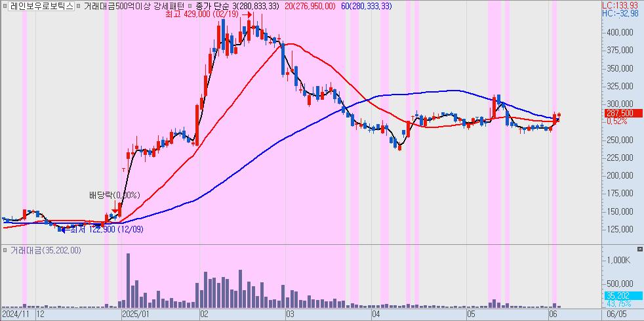Screen dimensions: 644x321
Task: Click the 최저 122,900 (12/09) low marker
Action: point(106,229)
